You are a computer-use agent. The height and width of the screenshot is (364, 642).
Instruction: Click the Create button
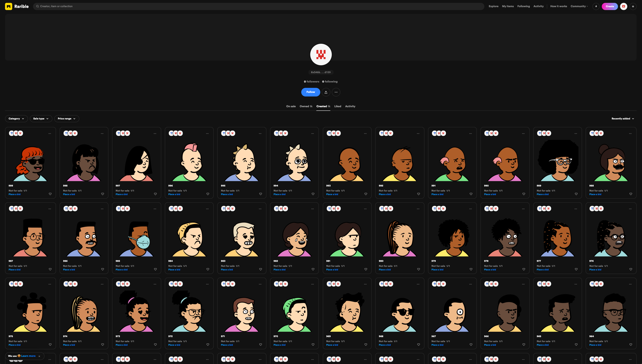(610, 6)
